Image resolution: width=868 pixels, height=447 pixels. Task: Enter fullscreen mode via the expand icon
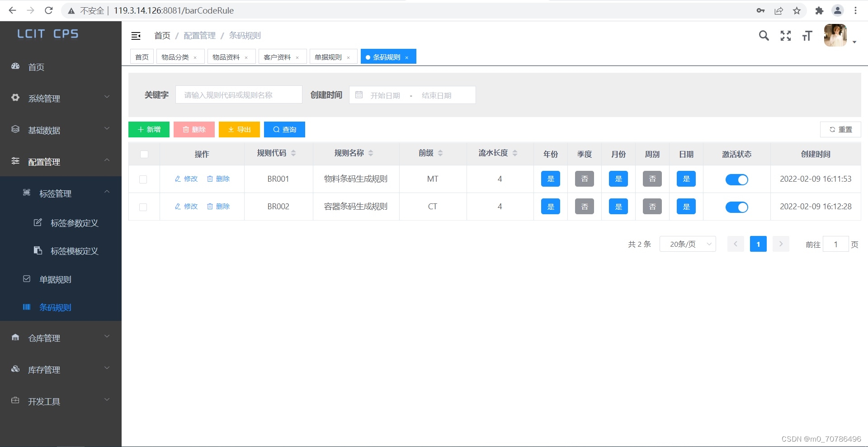(786, 36)
